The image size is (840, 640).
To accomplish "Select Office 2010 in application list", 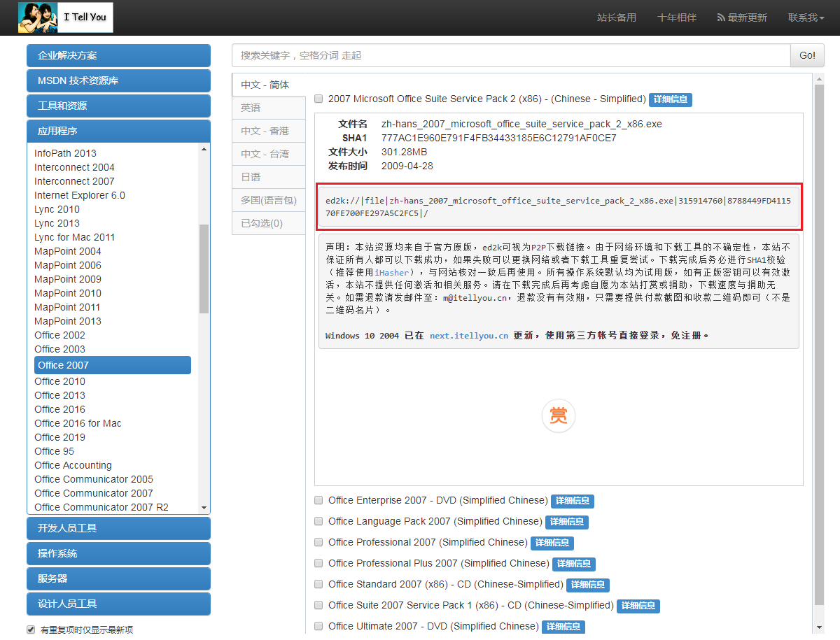I will (59, 381).
